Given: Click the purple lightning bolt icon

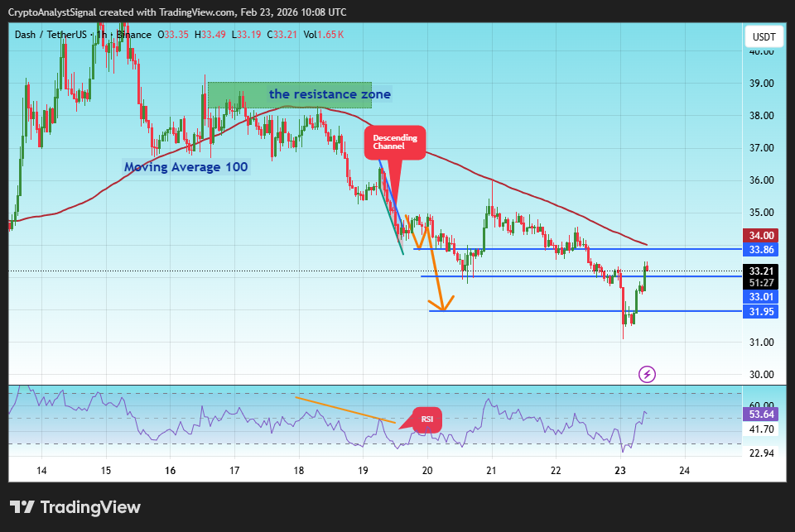Looking at the screenshot, I should pos(647,375).
